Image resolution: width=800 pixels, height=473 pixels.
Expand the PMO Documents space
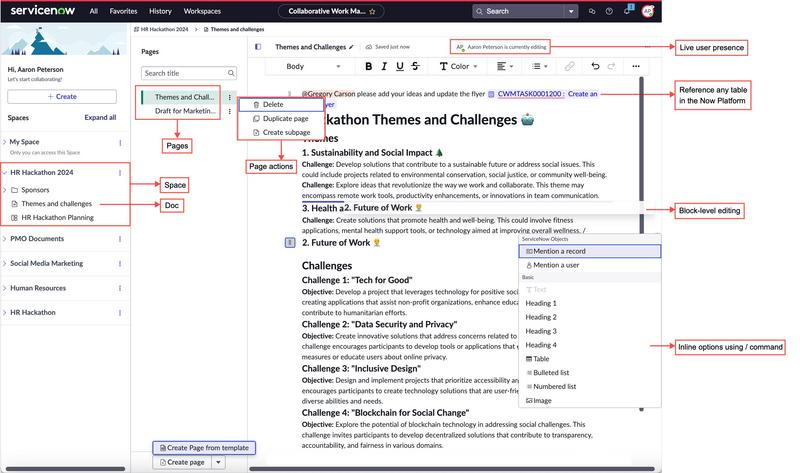coord(5,238)
